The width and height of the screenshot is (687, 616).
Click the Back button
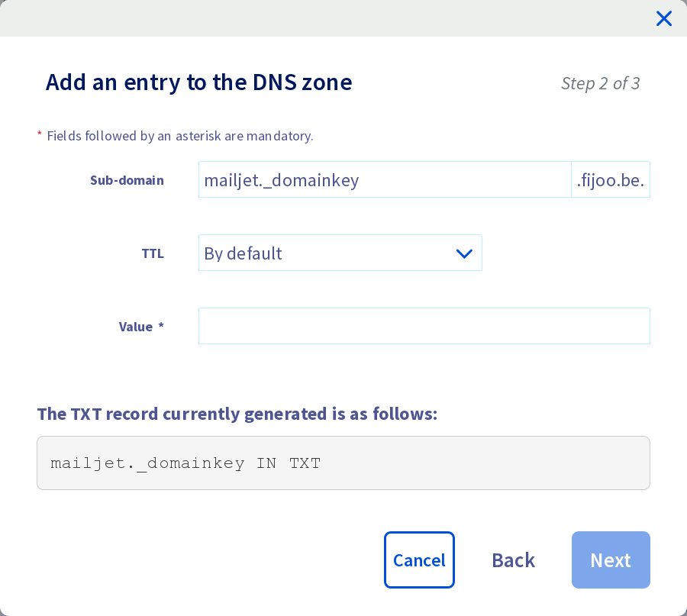pos(513,560)
